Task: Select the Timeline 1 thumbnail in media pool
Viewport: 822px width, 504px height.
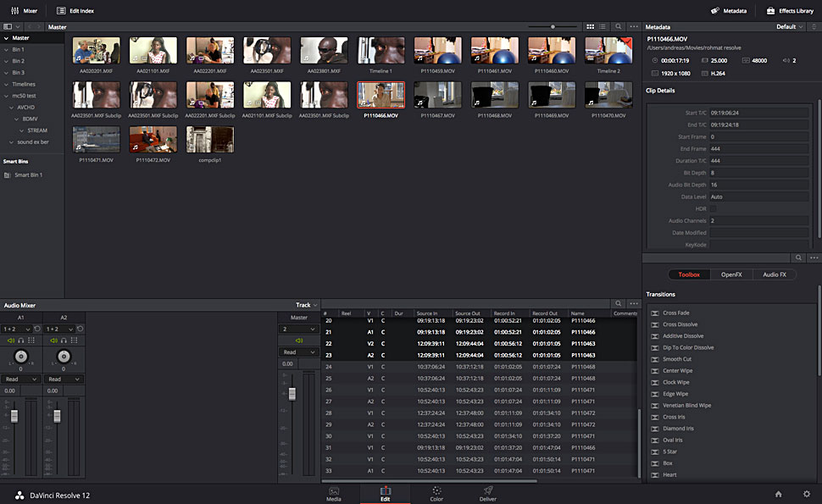Action: click(x=380, y=53)
